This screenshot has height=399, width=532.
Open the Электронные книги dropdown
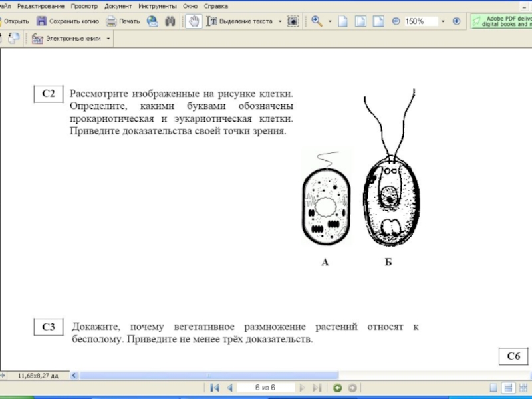(x=109, y=39)
